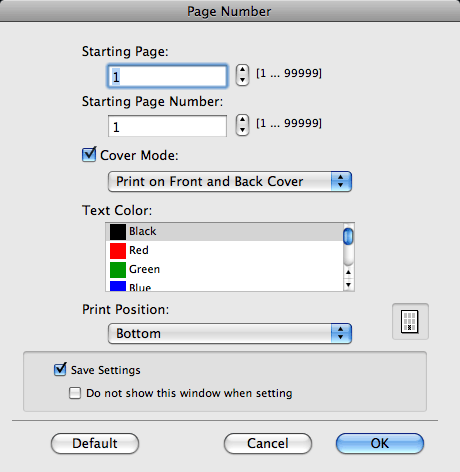Select Blue text color row
The height and width of the screenshot is (472, 460).
click(224, 285)
